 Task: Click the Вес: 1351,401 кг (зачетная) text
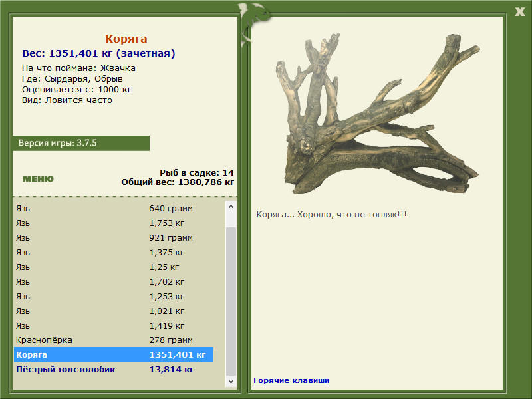tap(98, 53)
